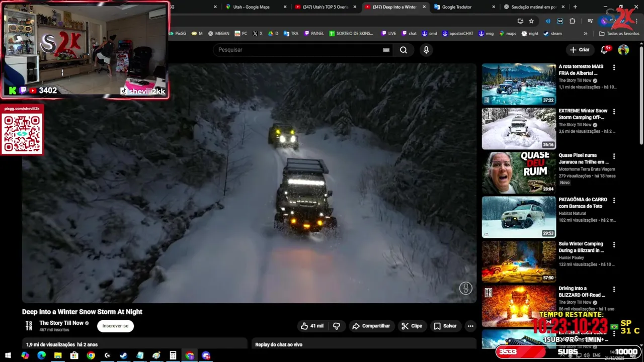Open YouTube notifications bell
Viewport: 644px width, 362px height.
(605, 50)
